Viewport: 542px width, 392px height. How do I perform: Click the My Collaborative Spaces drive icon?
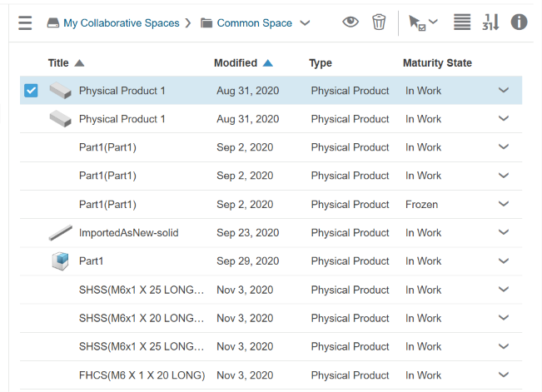click(53, 23)
